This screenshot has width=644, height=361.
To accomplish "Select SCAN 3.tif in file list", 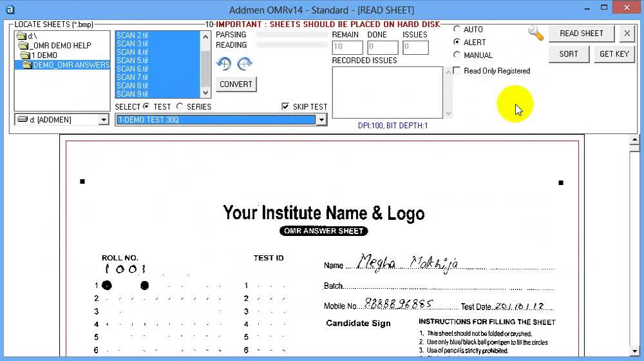I will [157, 44].
